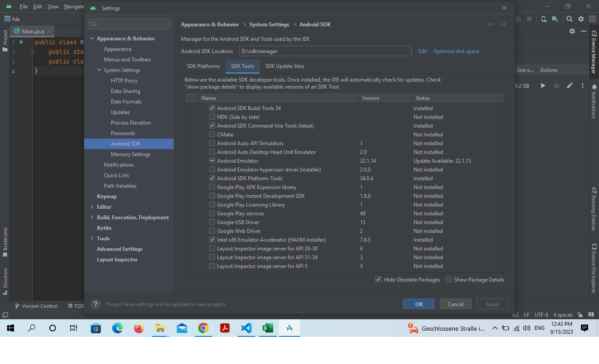Collapse System Settings tree node

[x=99, y=70]
